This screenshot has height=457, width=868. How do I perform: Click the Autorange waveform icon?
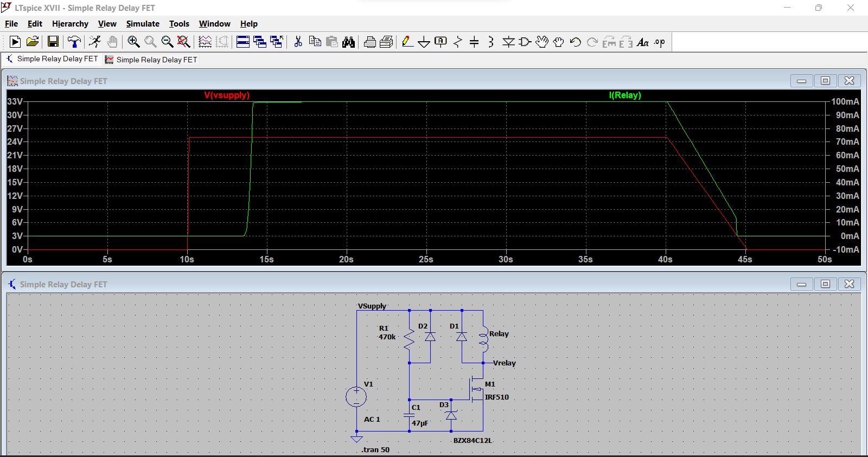point(205,42)
